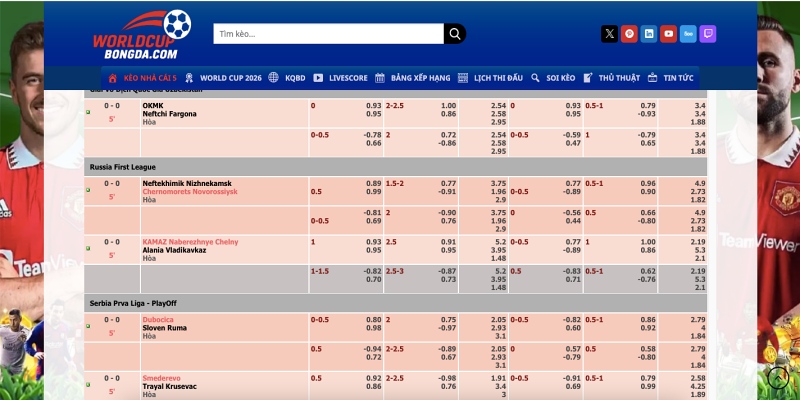Click the scroll-to-top arrow button
The image size is (800, 400).
pos(778,377)
